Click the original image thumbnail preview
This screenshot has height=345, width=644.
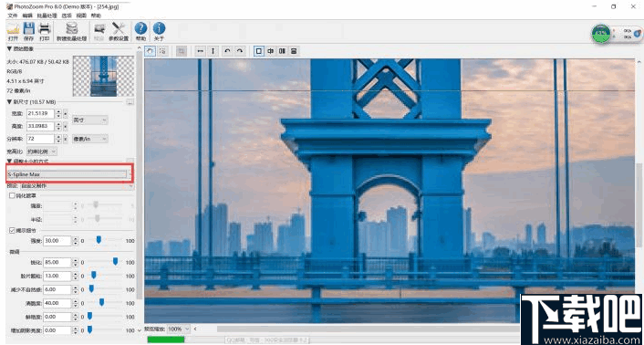(x=103, y=76)
